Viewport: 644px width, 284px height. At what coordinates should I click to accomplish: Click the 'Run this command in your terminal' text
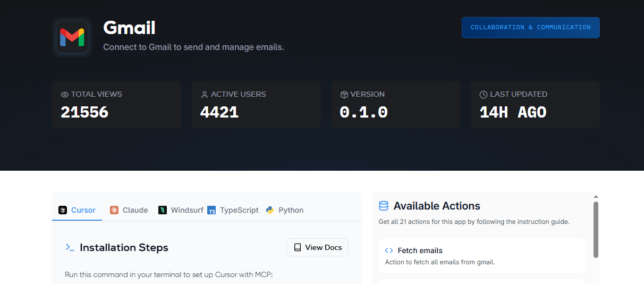point(168,275)
